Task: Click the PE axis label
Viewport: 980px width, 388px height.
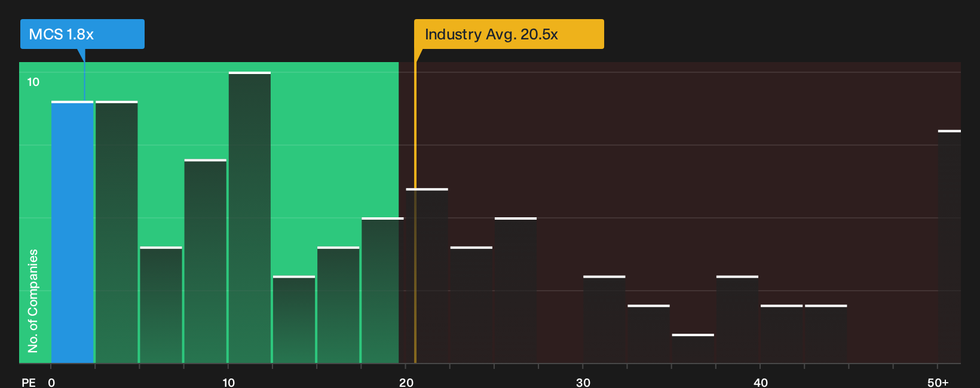Action: click(x=28, y=382)
